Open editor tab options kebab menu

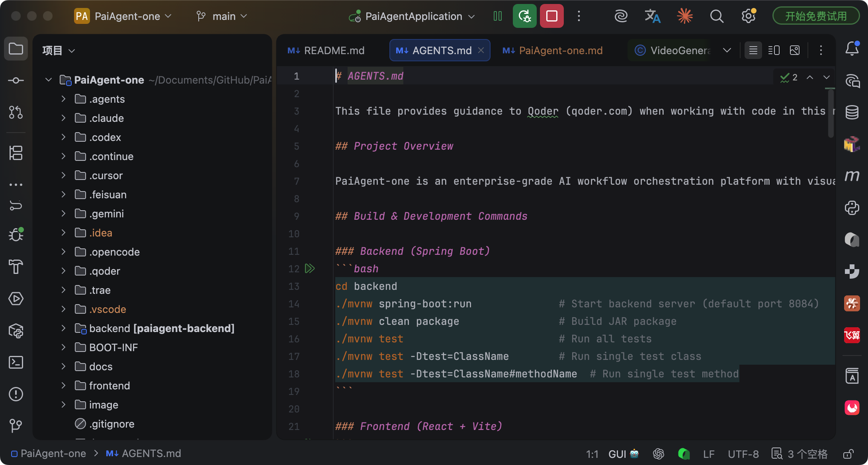(x=821, y=51)
